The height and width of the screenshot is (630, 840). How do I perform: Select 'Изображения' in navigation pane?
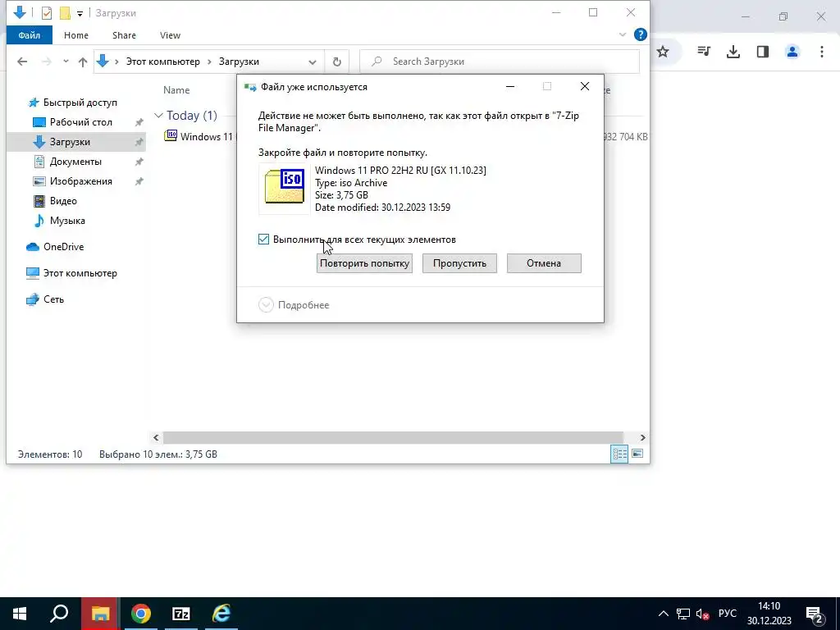(81, 181)
